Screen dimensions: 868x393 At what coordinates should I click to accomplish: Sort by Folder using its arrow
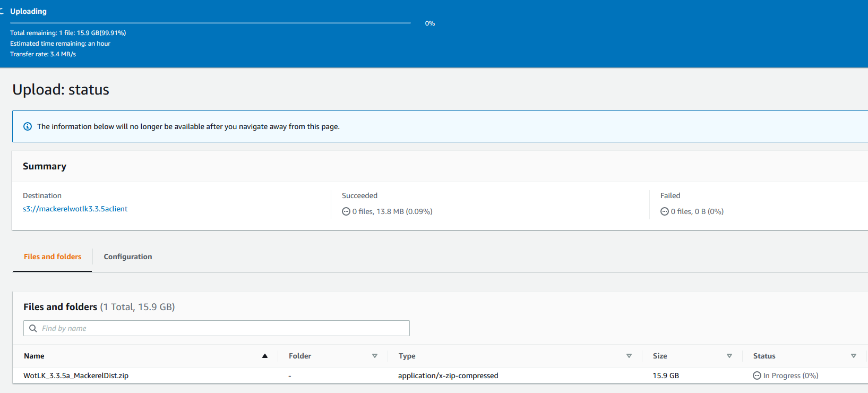point(375,356)
